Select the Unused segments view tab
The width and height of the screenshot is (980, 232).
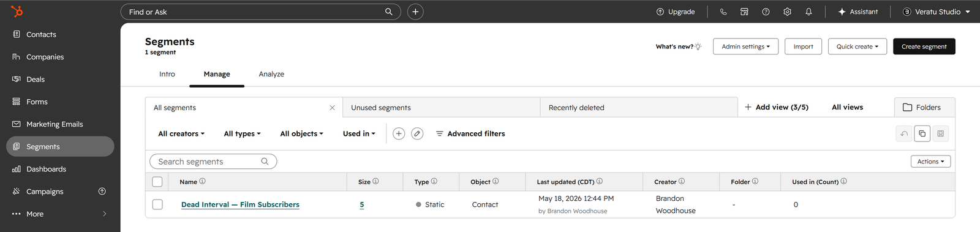point(442,108)
